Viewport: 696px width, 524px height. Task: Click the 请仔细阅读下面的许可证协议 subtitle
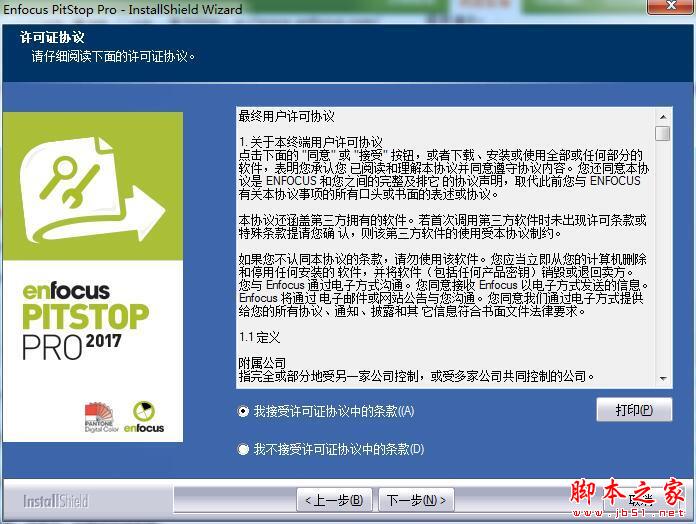[113, 57]
